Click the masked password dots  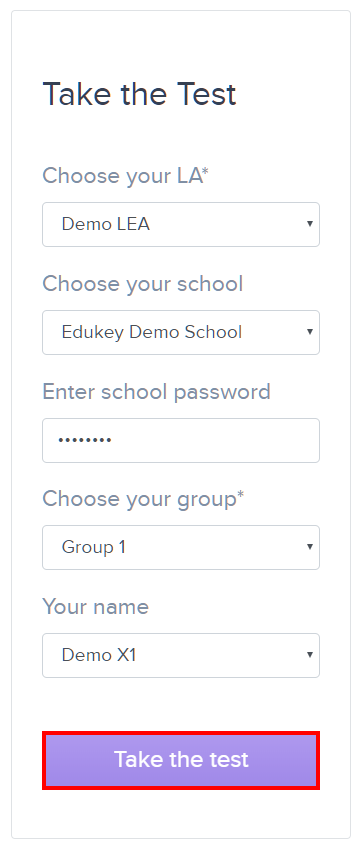(x=85, y=440)
